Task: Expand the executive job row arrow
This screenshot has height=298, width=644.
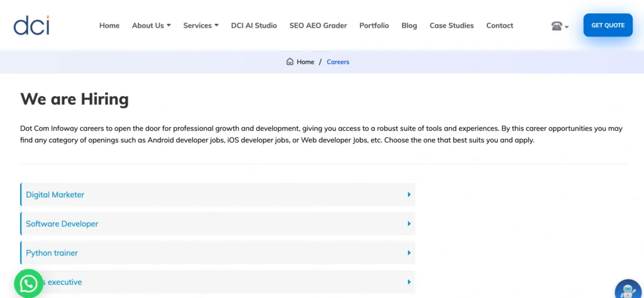Action: 409,282
